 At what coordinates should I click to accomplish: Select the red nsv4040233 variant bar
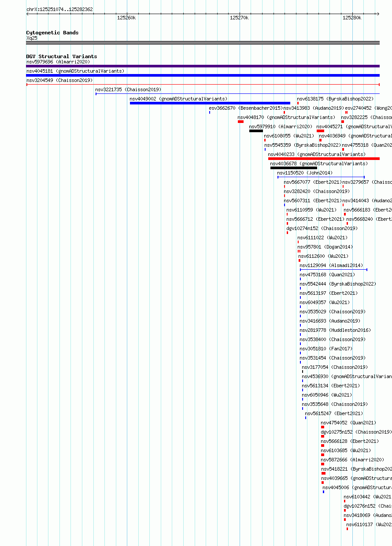pyautogui.click(x=324, y=159)
